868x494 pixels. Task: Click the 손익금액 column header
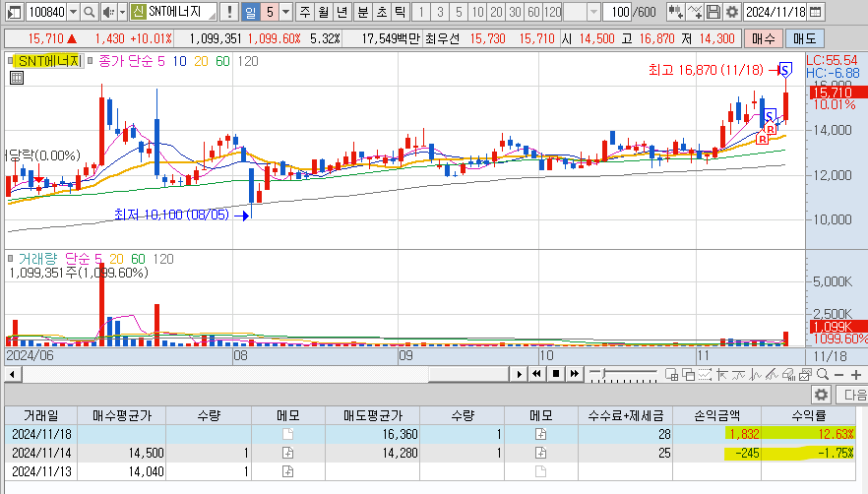pos(716,415)
